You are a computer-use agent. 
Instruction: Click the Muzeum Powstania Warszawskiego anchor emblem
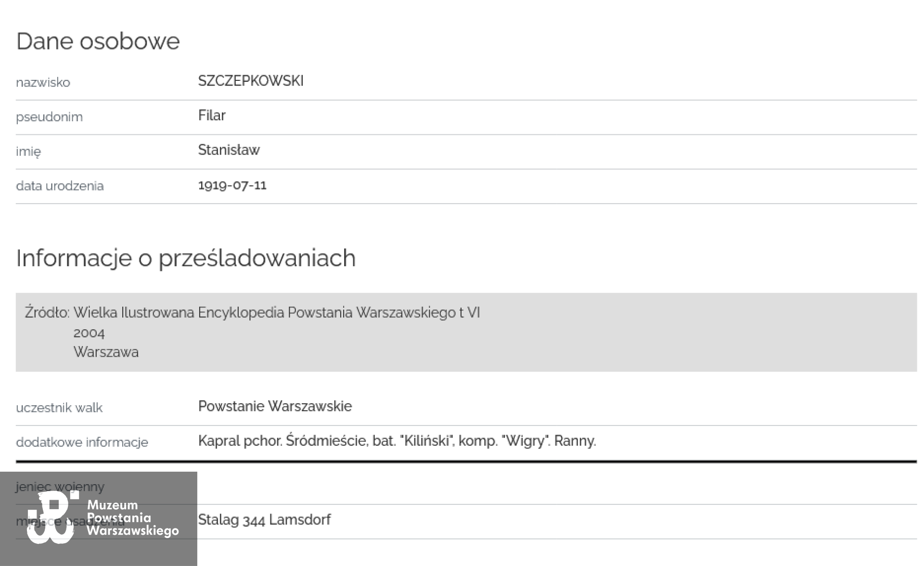52,518
